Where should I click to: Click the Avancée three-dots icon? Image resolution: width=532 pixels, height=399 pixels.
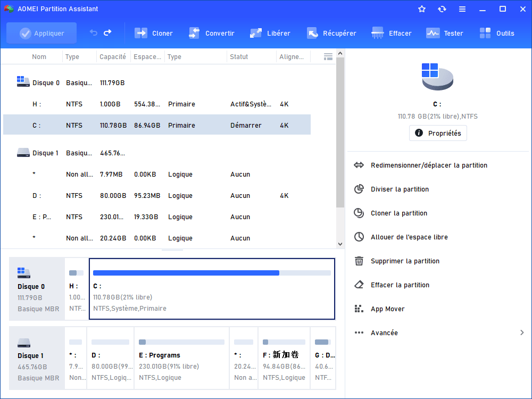pyautogui.click(x=359, y=332)
